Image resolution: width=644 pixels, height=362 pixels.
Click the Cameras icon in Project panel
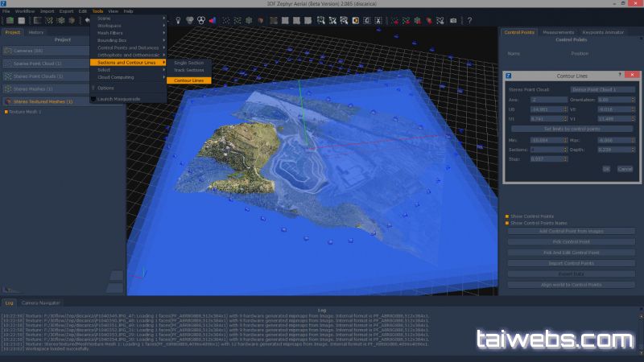pos(7,51)
